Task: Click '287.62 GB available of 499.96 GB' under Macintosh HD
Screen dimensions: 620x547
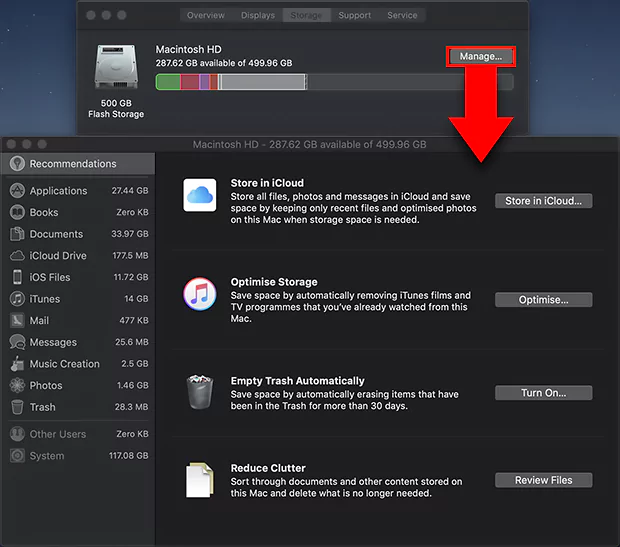Action: click(224, 63)
